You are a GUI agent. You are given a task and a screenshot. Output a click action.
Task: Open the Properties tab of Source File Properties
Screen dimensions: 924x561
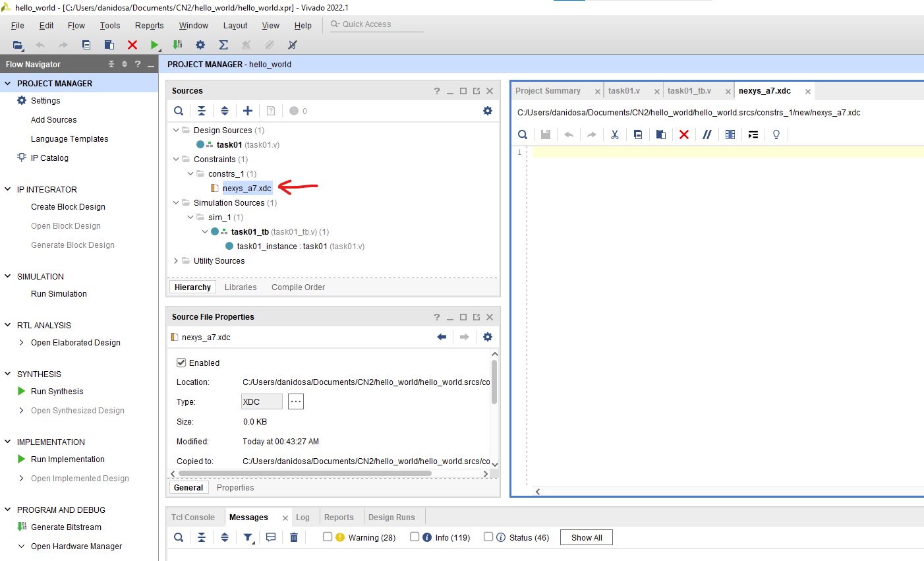click(x=235, y=488)
